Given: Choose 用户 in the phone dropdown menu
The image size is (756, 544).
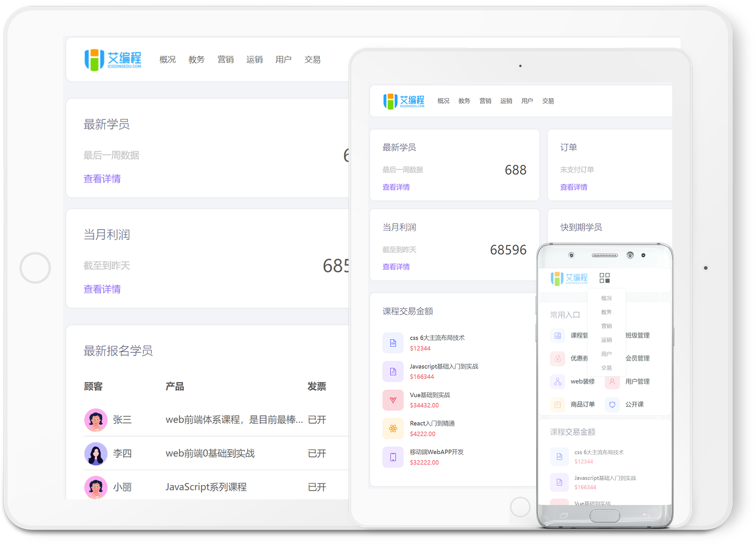Looking at the screenshot, I should coord(606,354).
